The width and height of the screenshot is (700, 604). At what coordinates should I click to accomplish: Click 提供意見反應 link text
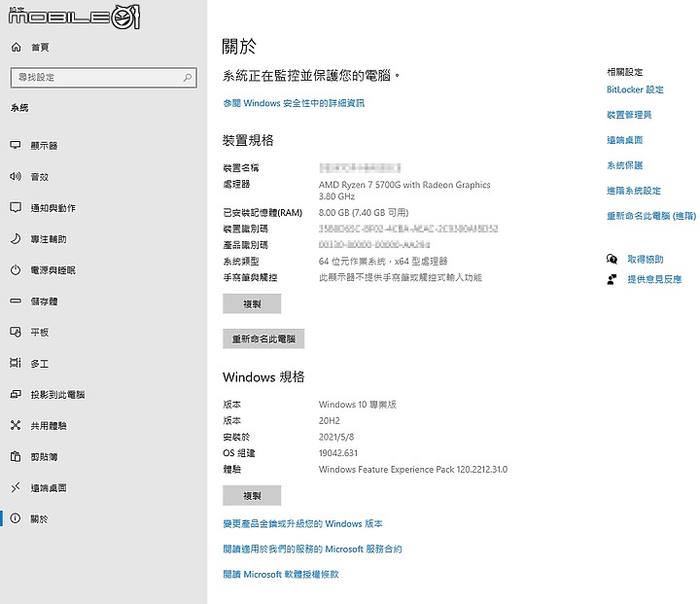click(x=654, y=279)
